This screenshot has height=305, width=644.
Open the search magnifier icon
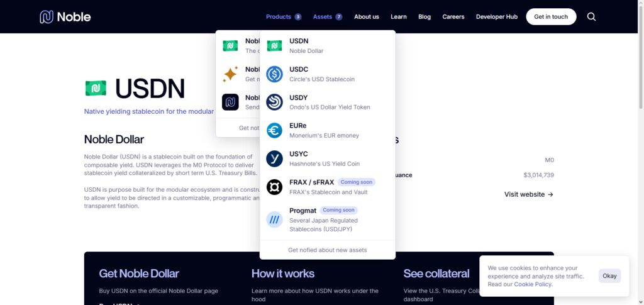[591, 17]
